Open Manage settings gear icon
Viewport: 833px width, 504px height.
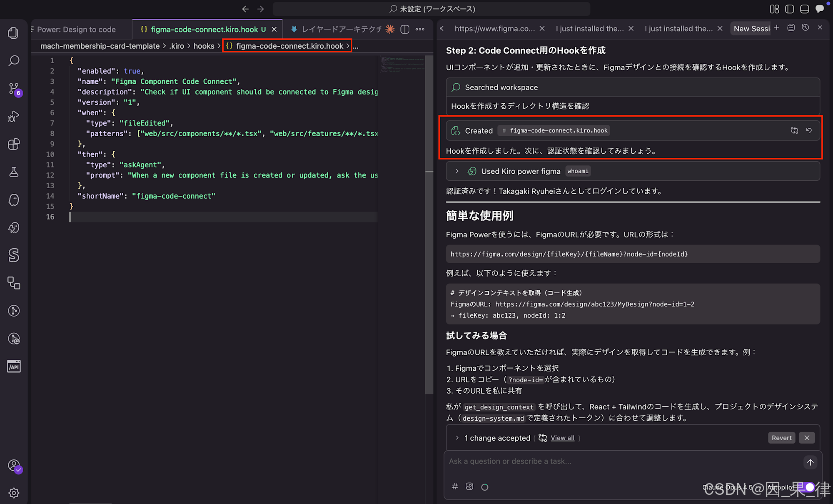click(14, 493)
